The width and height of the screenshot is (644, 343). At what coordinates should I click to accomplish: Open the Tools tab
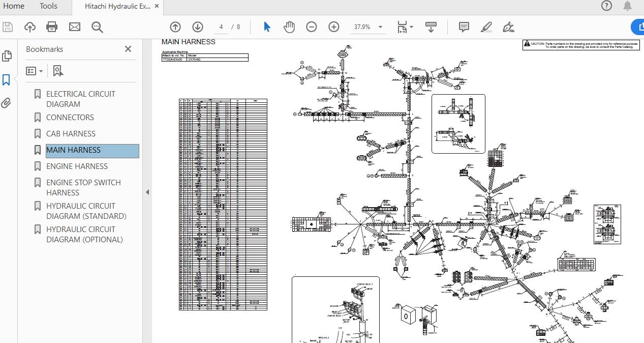[48, 6]
